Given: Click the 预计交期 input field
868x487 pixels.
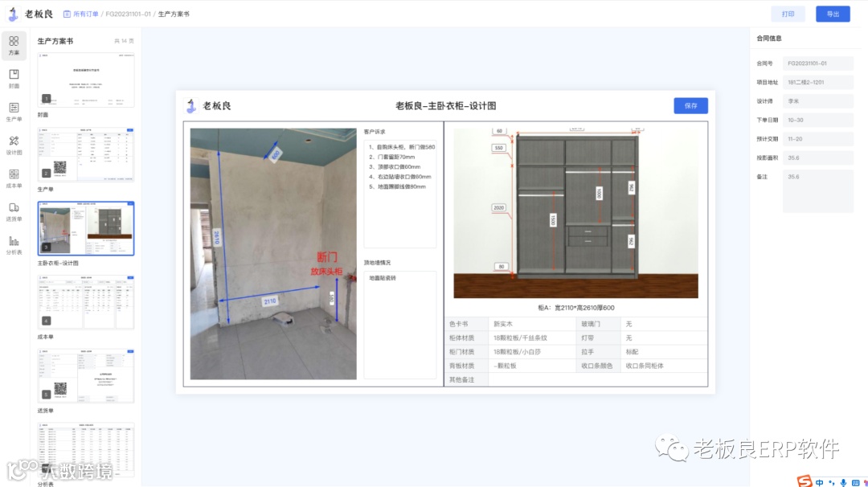Looking at the screenshot, I should point(817,139).
